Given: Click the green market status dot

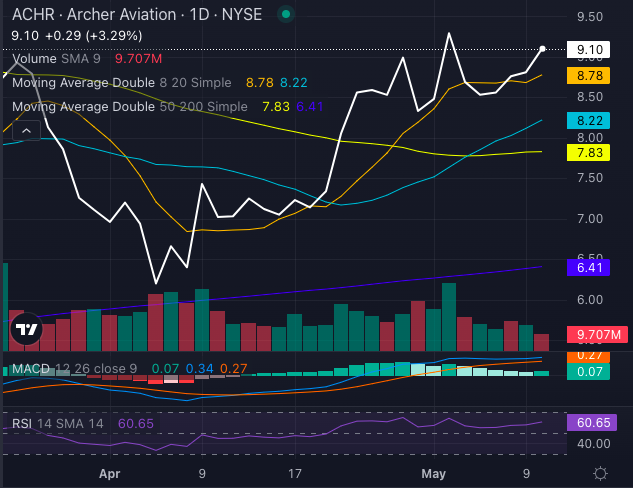Looking at the screenshot, I should coord(286,15).
